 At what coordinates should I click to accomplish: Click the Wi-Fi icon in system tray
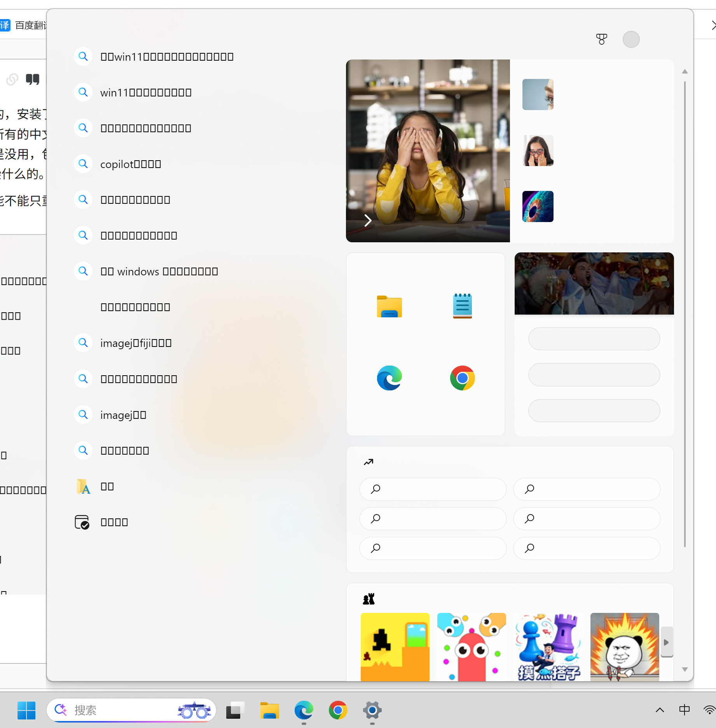pos(710,710)
